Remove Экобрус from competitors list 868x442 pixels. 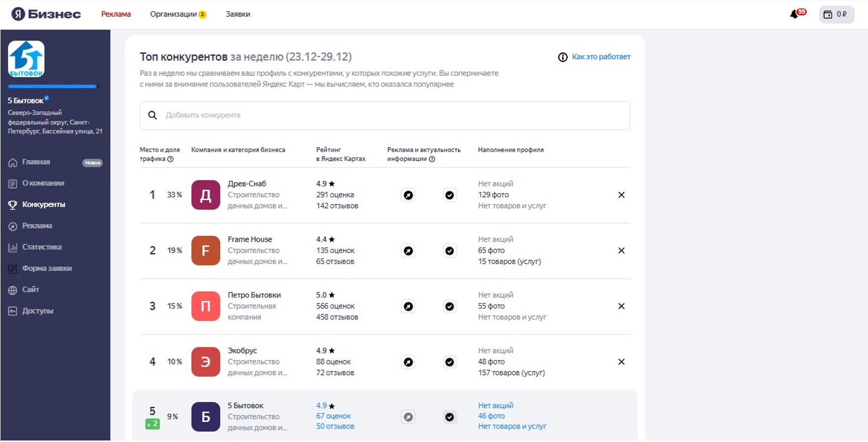pyautogui.click(x=621, y=362)
